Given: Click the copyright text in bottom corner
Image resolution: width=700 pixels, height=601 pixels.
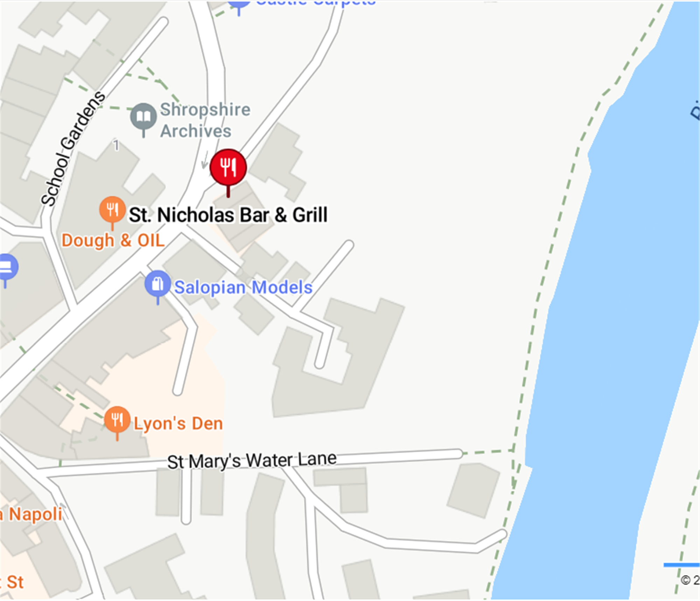Looking at the screenshot, I should [690, 580].
